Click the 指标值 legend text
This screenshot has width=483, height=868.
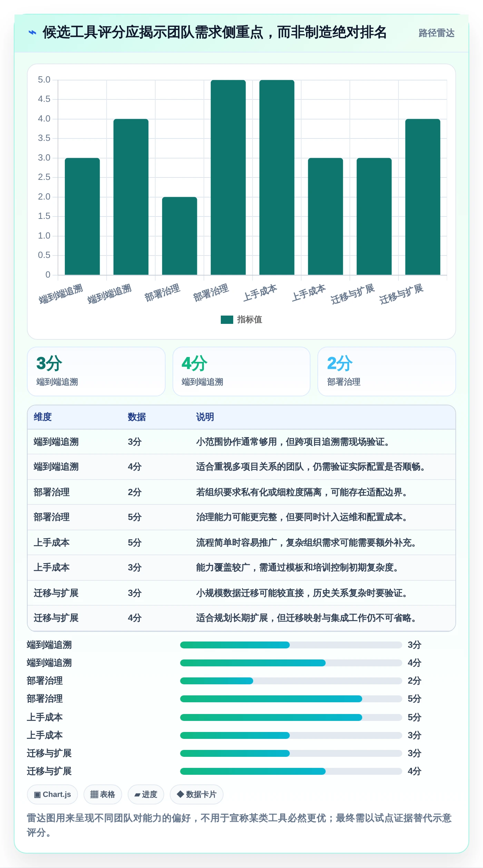coord(250,320)
